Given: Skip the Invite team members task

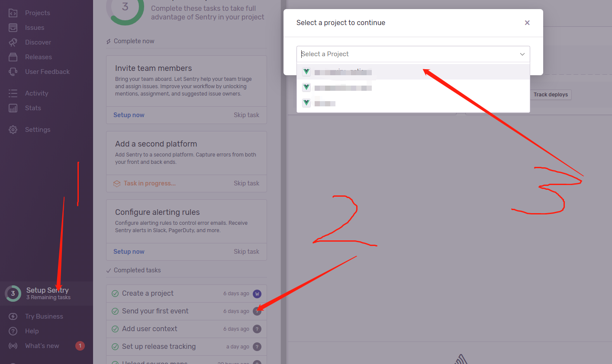Looking at the screenshot, I should pyautogui.click(x=246, y=115).
